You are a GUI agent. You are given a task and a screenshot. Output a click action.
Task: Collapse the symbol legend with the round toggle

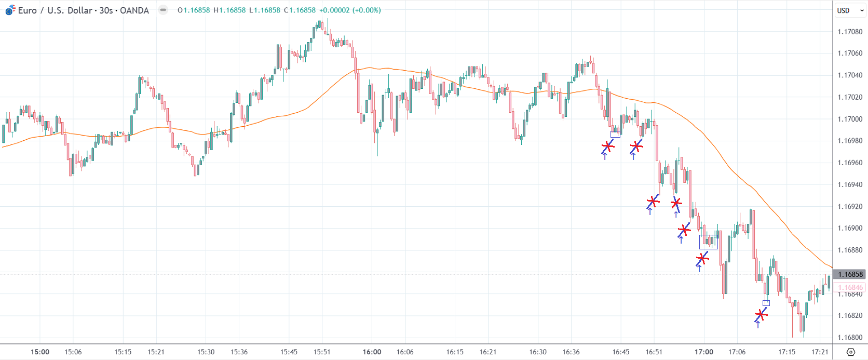pyautogui.click(x=163, y=10)
